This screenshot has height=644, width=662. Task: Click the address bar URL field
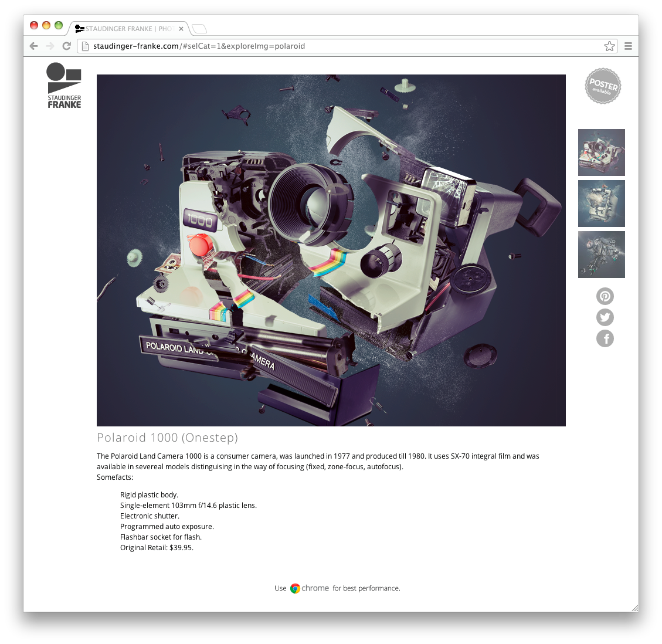(x=340, y=46)
